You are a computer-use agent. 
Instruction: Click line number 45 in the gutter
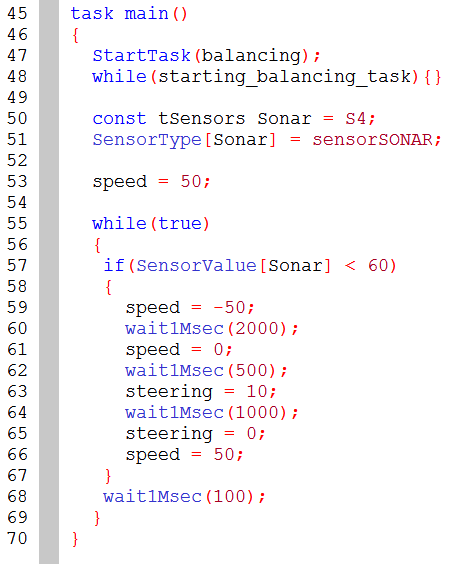17,14
